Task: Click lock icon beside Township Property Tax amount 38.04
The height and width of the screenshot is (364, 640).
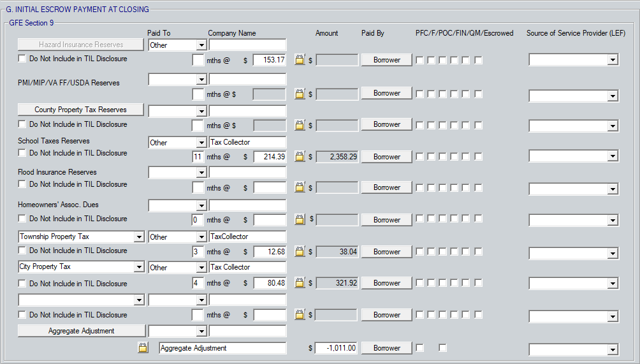Action: pyautogui.click(x=300, y=252)
